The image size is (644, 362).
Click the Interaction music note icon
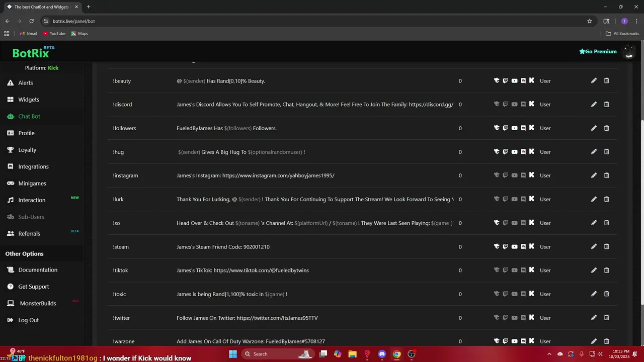coord(10,200)
